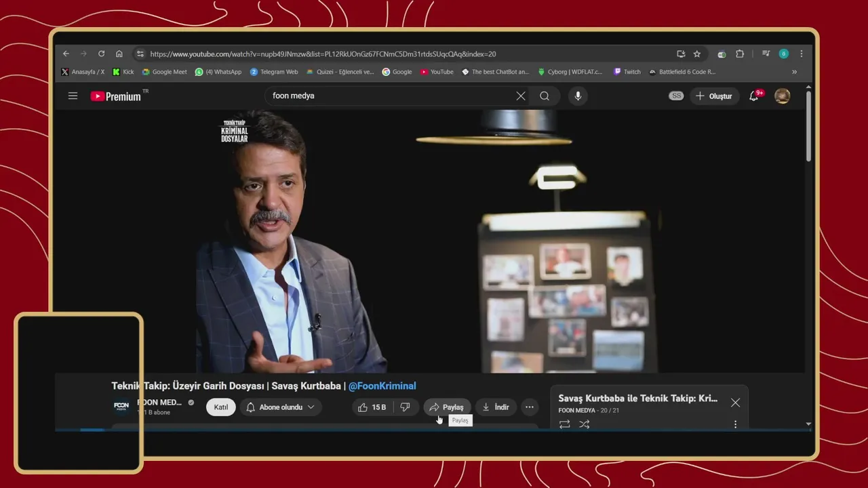Image resolution: width=868 pixels, height=488 pixels.
Task: Open the browser extensions puzzle icon
Action: point(740,54)
